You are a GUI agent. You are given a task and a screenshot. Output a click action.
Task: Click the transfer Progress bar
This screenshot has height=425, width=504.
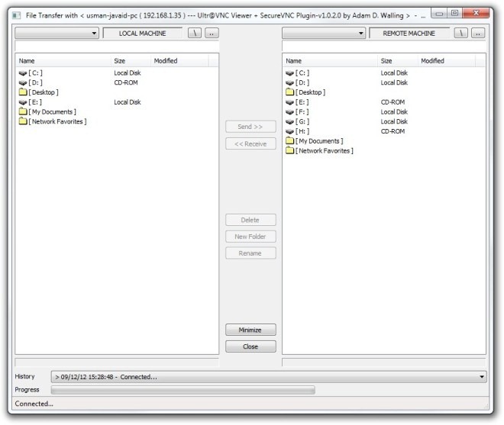click(183, 390)
